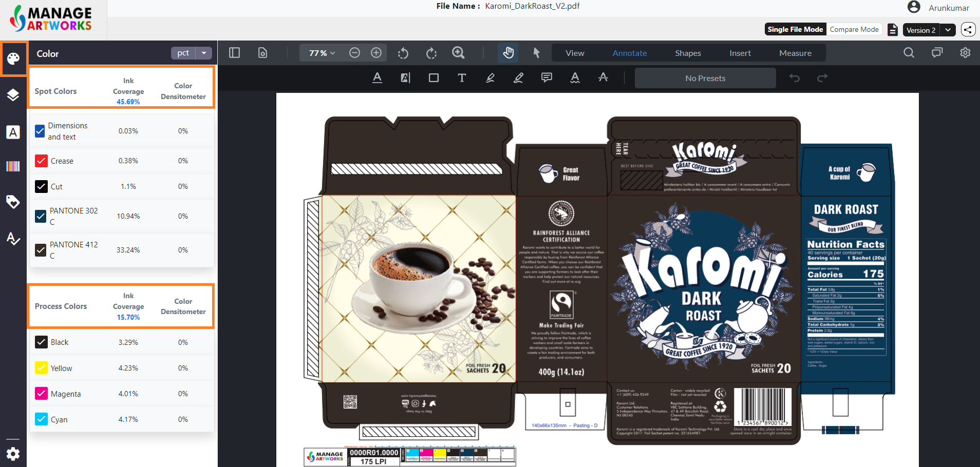
Task: Click the share icon button
Action: 968,30
